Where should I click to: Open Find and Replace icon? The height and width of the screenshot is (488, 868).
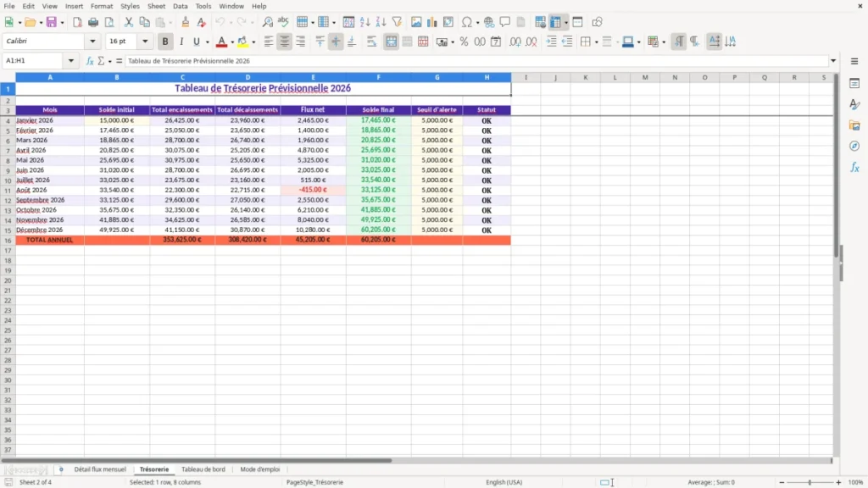point(267,22)
